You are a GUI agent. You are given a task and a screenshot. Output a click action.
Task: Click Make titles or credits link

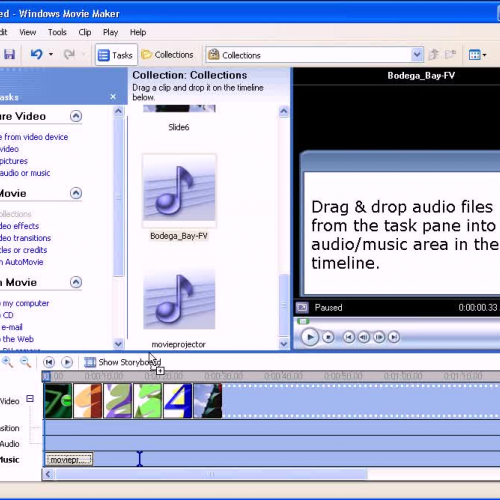[23, 250]
